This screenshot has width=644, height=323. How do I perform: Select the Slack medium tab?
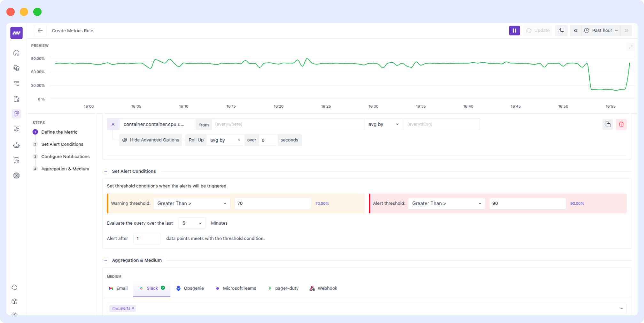(x=152, y=288)
